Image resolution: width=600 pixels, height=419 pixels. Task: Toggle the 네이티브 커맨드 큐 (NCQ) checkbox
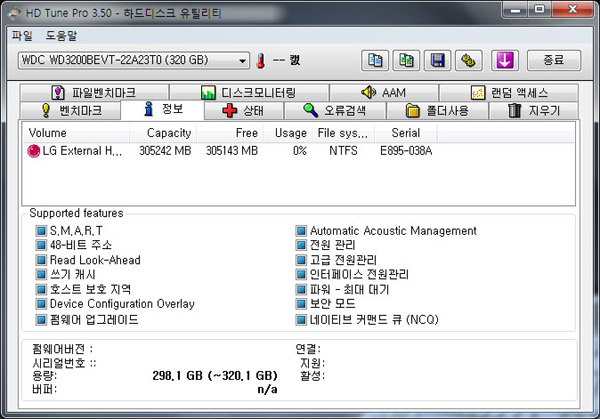[x=301, y=320]
